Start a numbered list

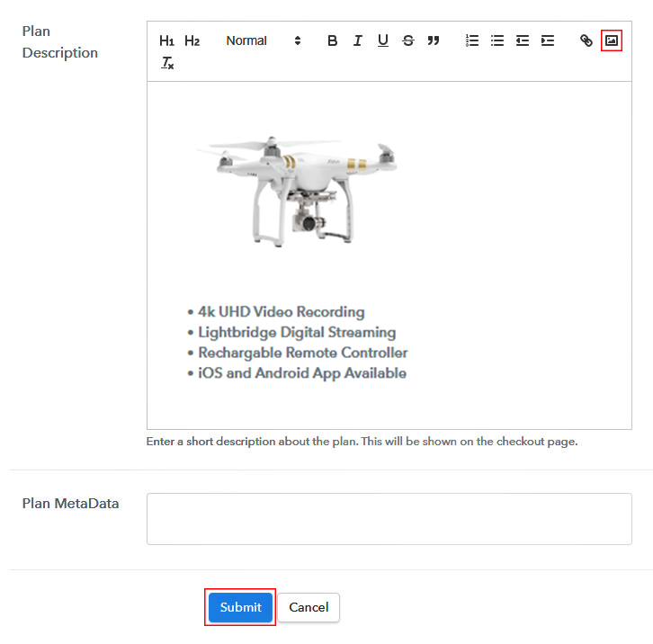(x=471, y=40)
